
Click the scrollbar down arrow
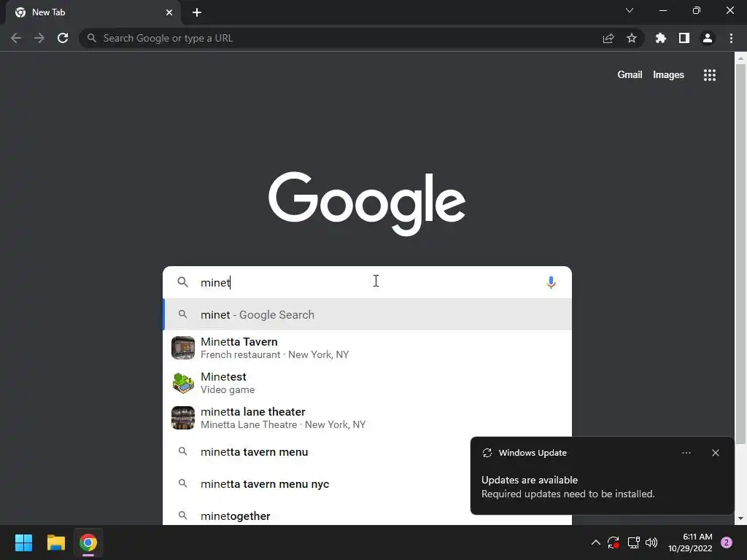740,518
